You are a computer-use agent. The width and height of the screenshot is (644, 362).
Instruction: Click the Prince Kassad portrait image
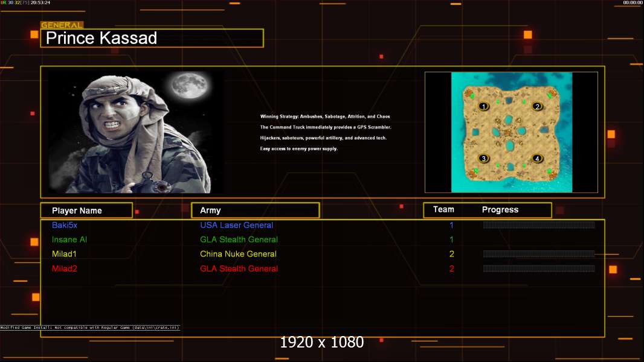coord(137,132)
